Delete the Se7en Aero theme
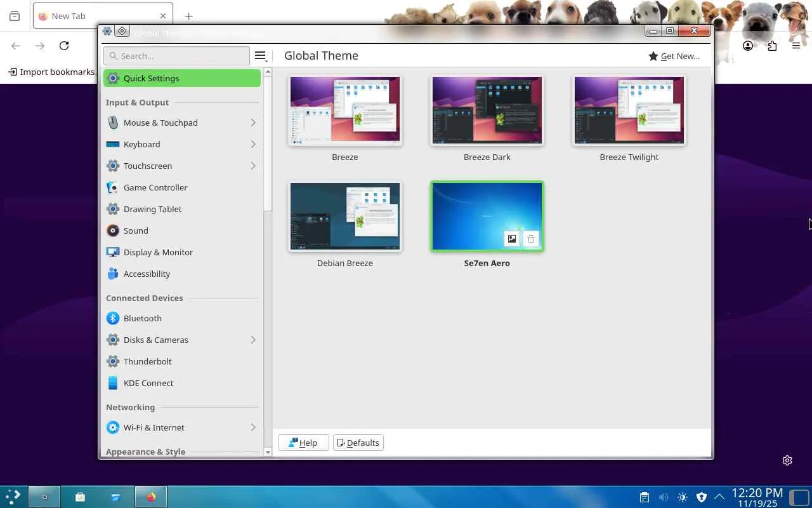 point(531,239)
